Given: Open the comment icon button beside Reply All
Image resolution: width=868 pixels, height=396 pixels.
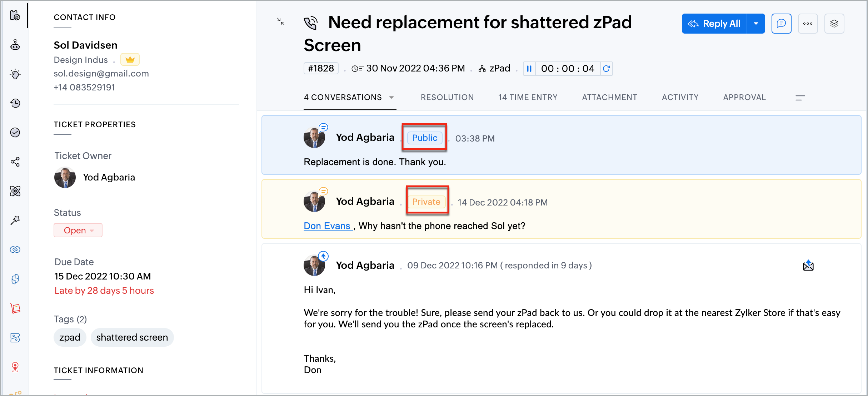Looking at the screenshot, I should click(x=781, y=24).
